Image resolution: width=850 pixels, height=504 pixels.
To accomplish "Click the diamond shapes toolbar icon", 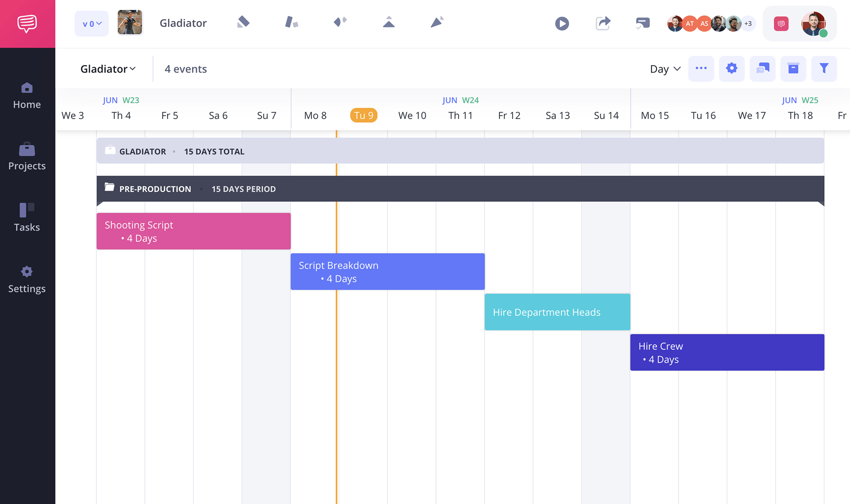I will (x=340, y=22).
